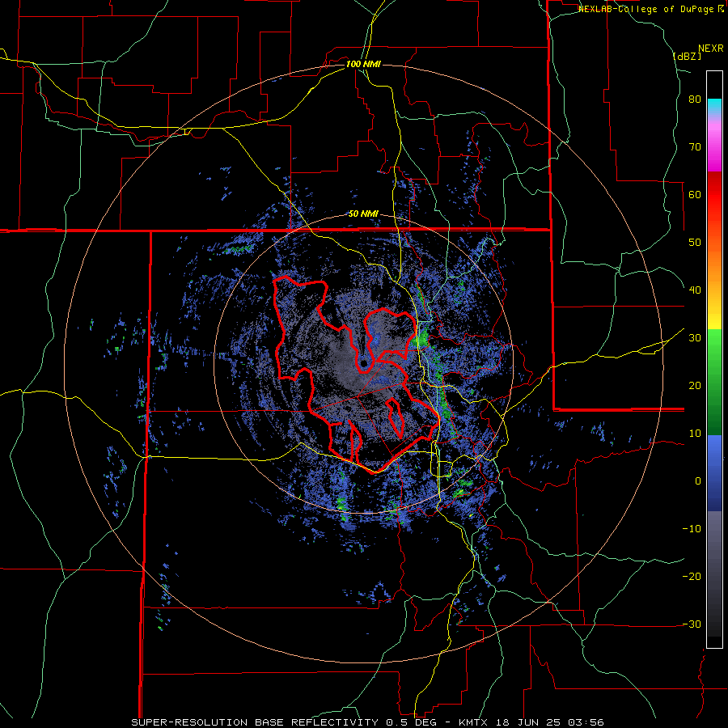Click the cyan segment of the color bar
This screenshot has width=728, height=728.
click(714, 106)
